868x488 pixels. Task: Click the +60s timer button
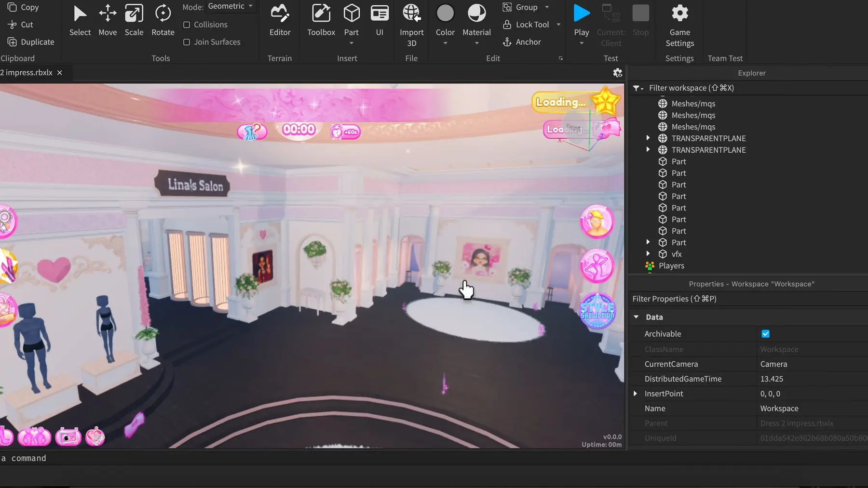(x=345, y=132)
